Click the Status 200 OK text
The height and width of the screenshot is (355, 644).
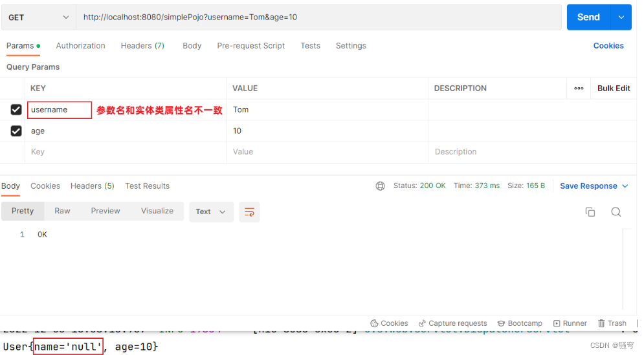[x=419, y=186]
